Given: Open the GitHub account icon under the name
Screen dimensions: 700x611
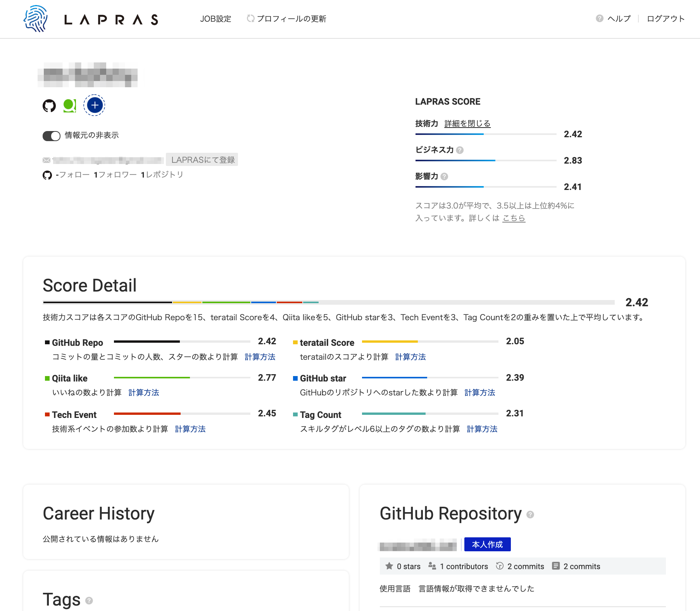Looking at the screenshot, I should pyautogui.click(x=49, y=105).
